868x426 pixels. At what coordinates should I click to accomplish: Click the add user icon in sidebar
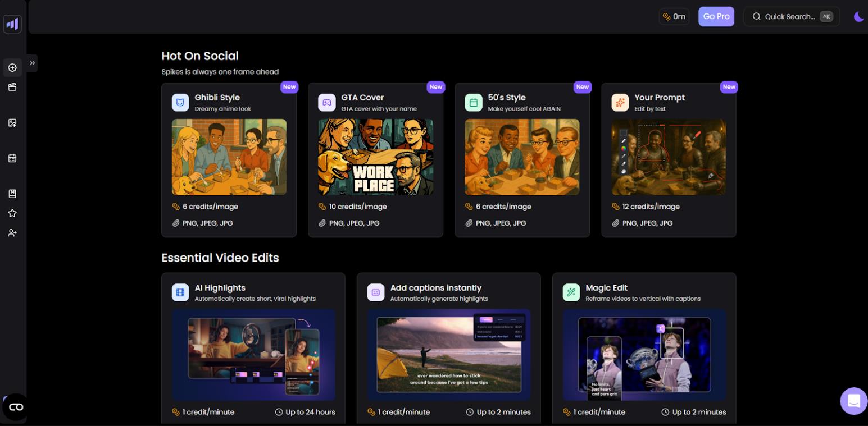coord(12,232)
